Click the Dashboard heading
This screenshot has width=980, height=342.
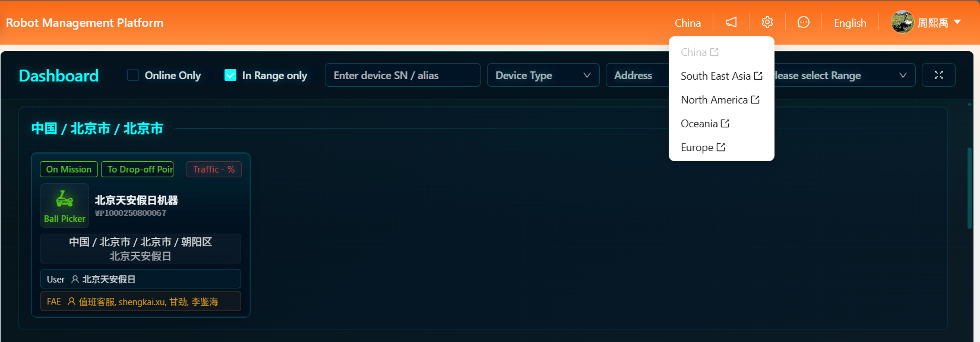point(59,76)
